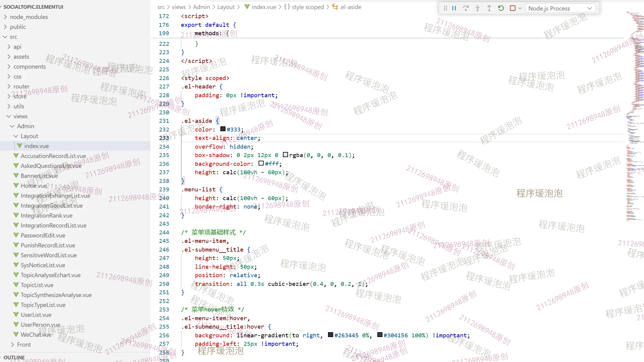This screenshot has width=644, height=362.
Task: Click the Step Over debug icon
Action: tap(466, 8)
